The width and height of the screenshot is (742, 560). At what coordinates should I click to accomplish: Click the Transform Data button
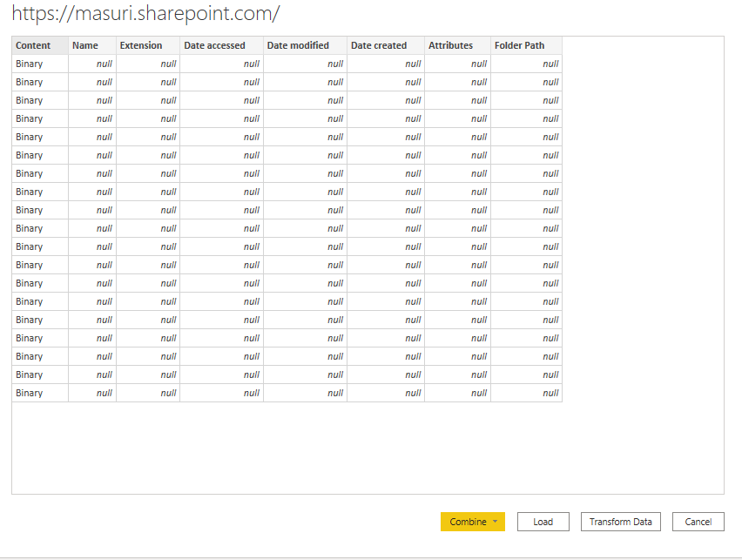click(620, 522)
